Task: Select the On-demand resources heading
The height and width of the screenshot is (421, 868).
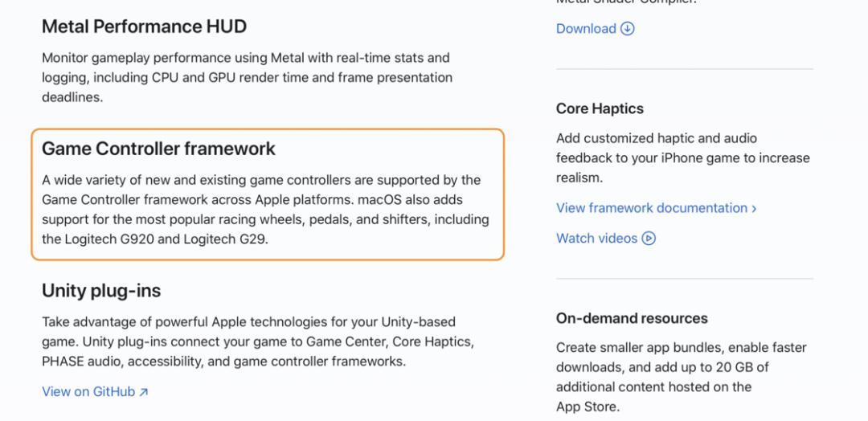Action: [x=632, y=318]
